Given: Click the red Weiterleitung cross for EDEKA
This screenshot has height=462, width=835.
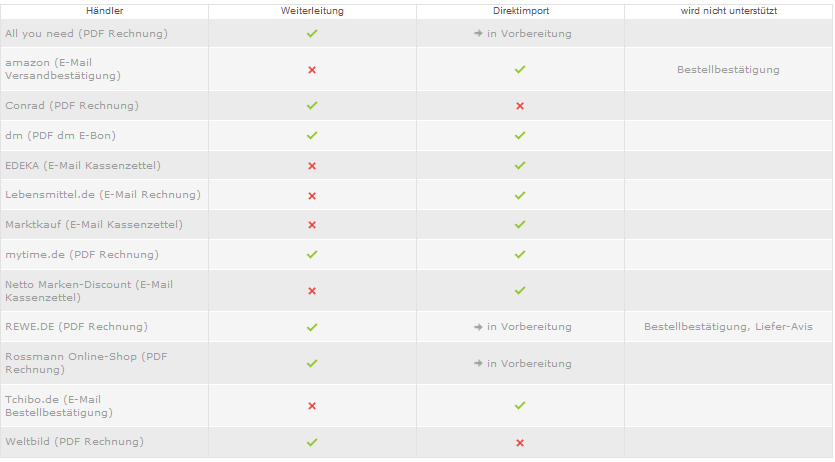Looking at the screenshot, I should pyautogui.click(x=312, y=166).
